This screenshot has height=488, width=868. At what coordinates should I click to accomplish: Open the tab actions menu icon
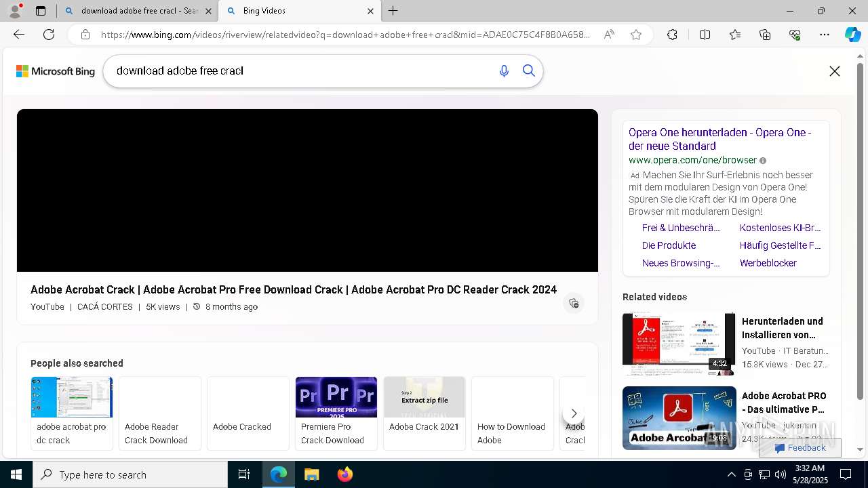click(x=41, y=11)
